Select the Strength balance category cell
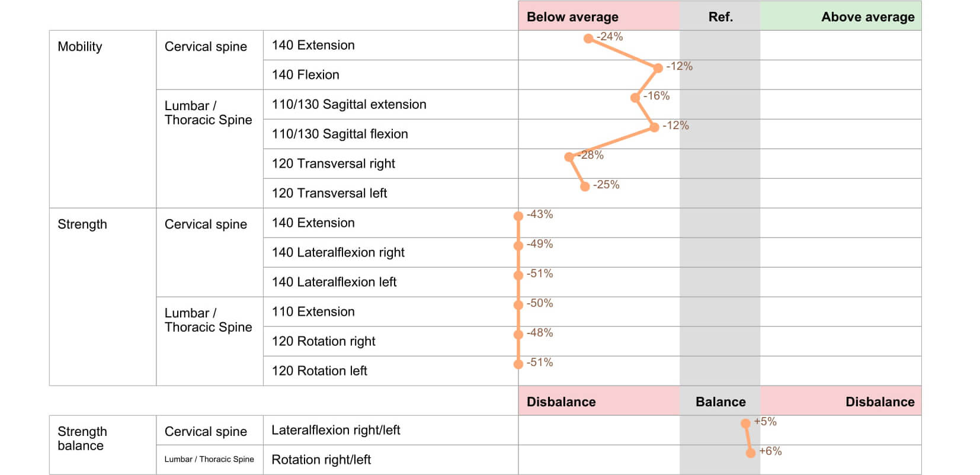The width and height of the screenshot is (980, 475). [x=82, y=438]
